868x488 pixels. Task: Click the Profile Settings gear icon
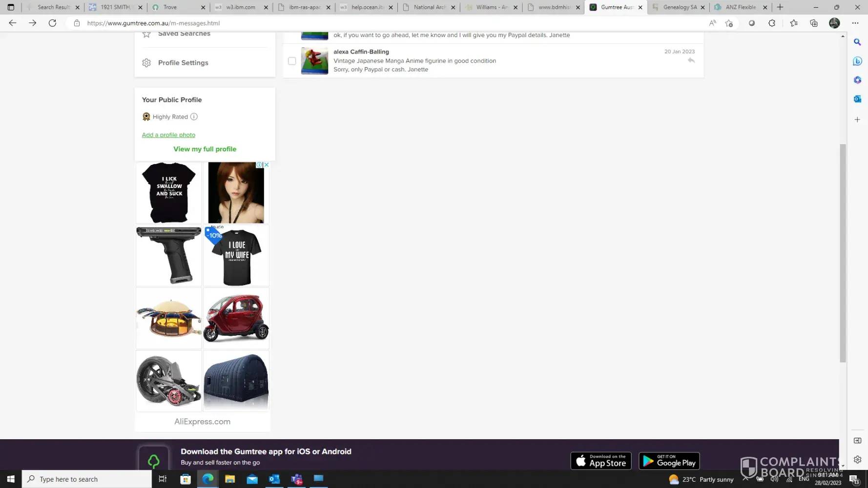coord(146,63)
